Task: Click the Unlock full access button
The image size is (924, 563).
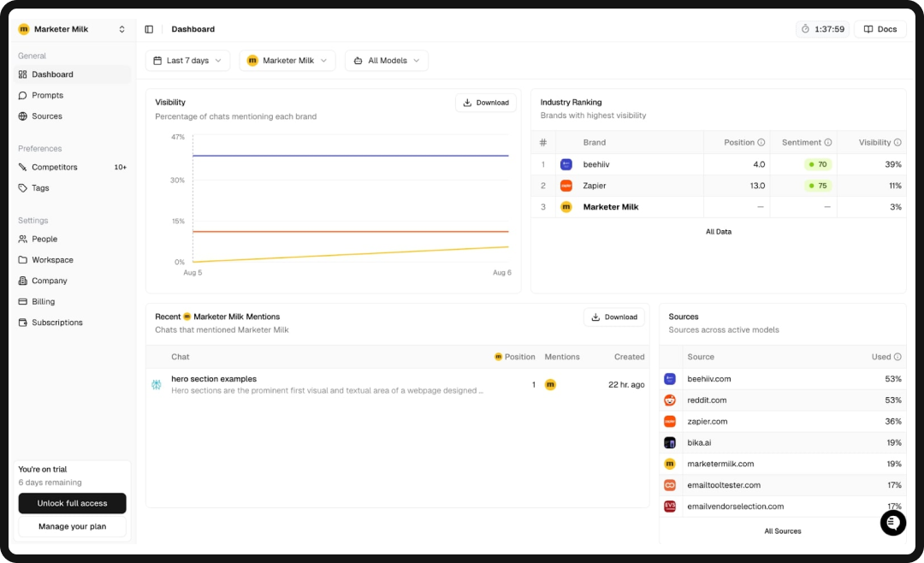Action: coord(72,503)
